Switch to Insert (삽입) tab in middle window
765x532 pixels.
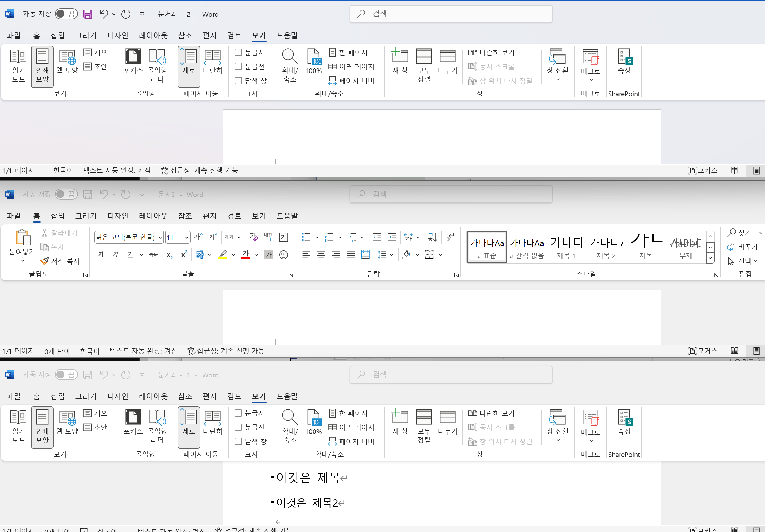[57, 216]
